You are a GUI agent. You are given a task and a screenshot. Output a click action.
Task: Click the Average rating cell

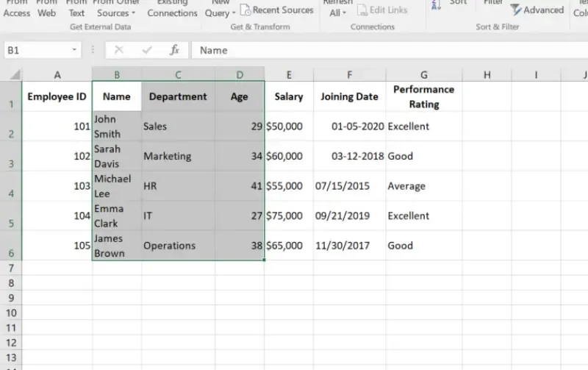pyautogui.click(x=424, y=186)
